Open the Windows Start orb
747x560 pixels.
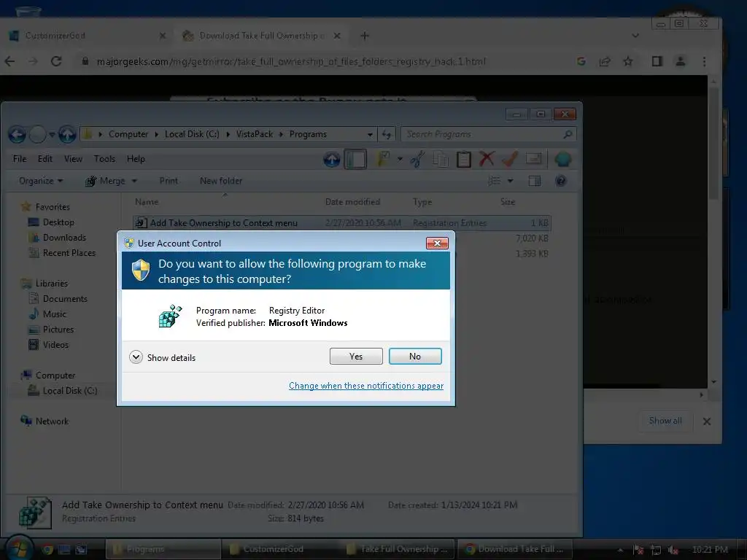pos(18,549)
